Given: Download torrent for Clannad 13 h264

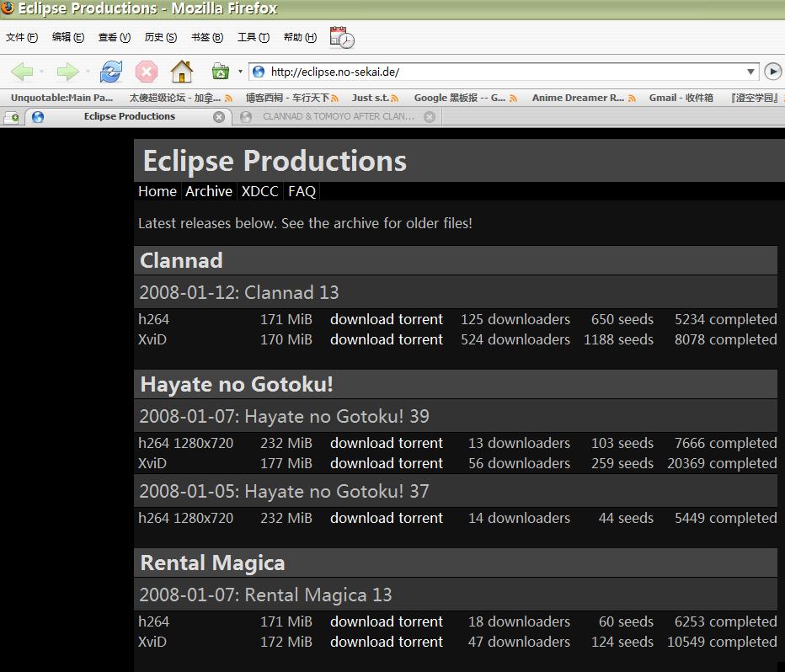Looking at the screenshot, I should point(387,319).
